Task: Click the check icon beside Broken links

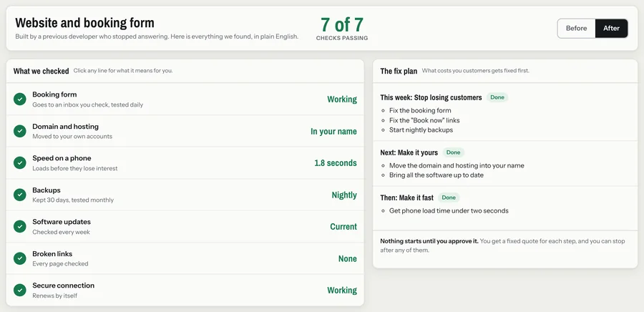Action: 20,258
